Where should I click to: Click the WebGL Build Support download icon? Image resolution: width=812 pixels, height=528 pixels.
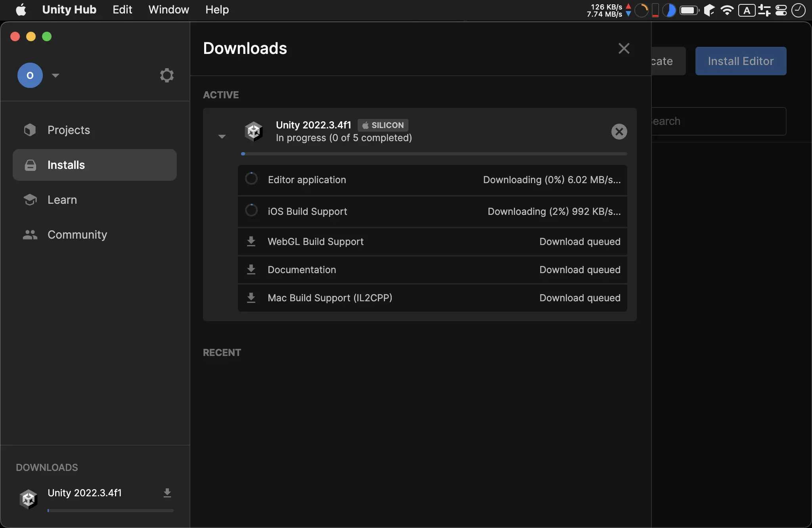(251, 241)
